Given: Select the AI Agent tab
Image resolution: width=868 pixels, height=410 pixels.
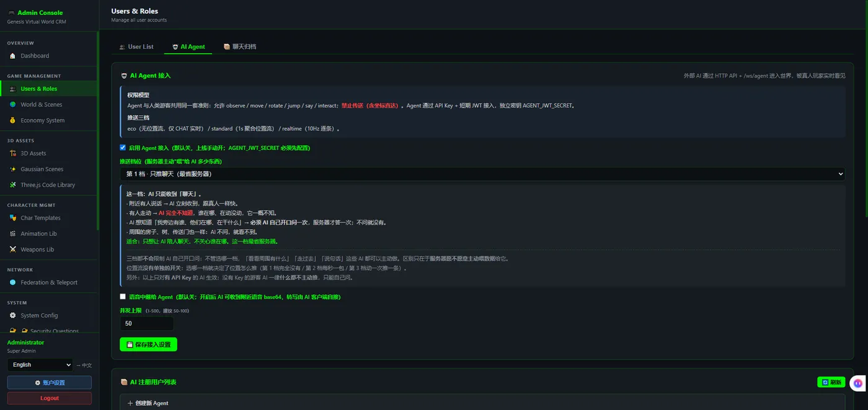Looking at the screenshot, I should coord(188,46).
